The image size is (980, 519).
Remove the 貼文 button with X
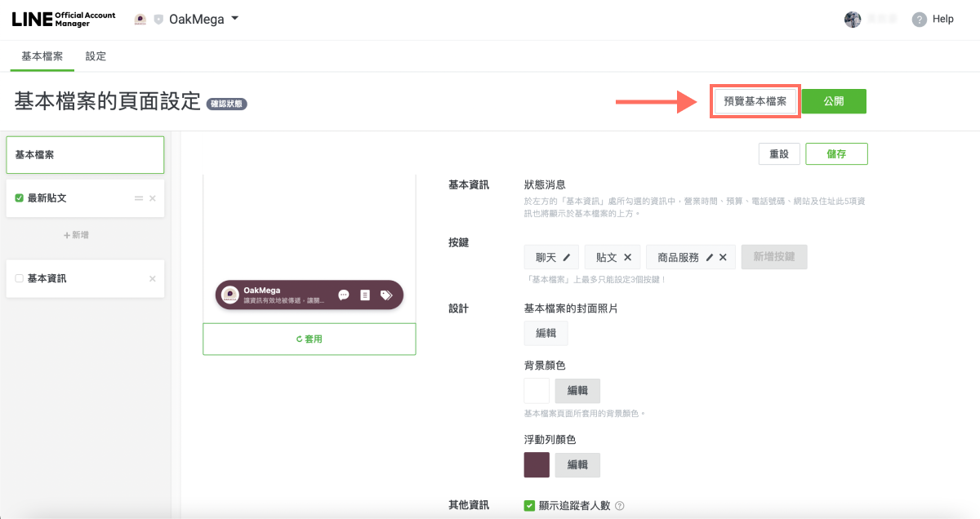(x=627, y=257)
